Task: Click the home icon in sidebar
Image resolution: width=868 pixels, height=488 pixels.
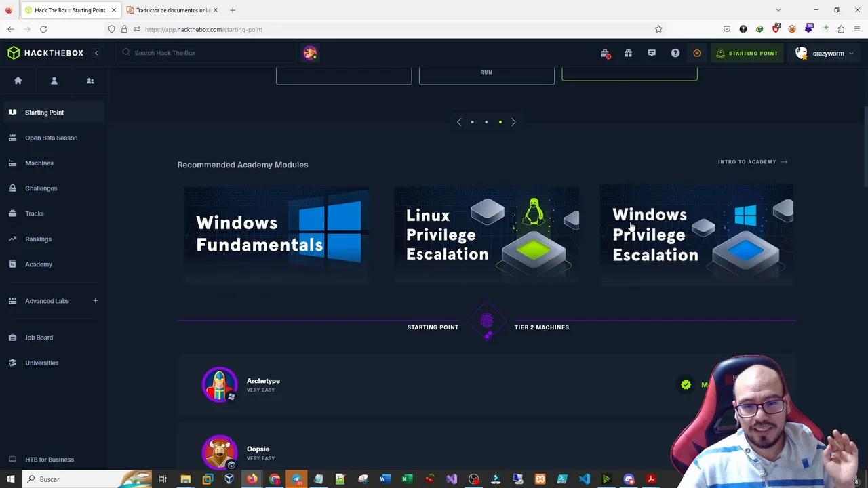Action: coord(18,81)
